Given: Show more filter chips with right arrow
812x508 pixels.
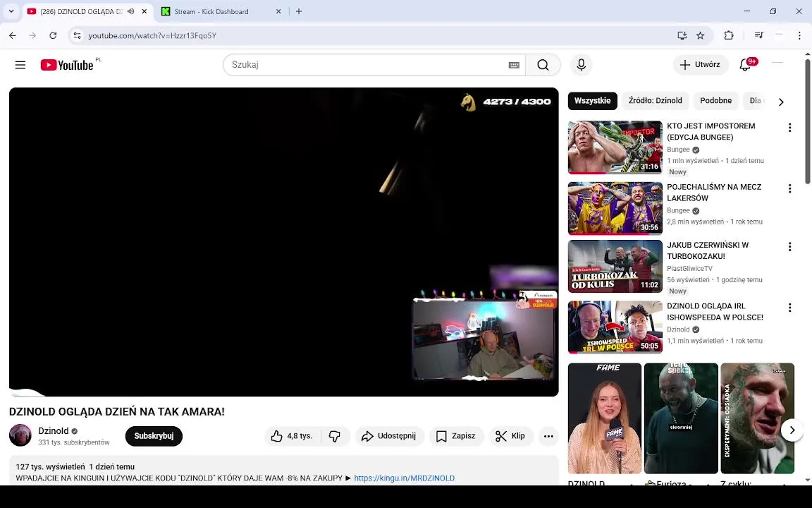Looking at the screenshot, I should click(781, 102).
